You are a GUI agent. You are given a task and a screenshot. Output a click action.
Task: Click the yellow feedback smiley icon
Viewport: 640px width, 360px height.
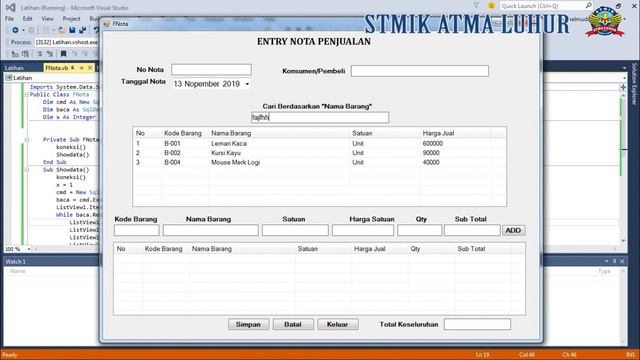click(x=491, y=5)
